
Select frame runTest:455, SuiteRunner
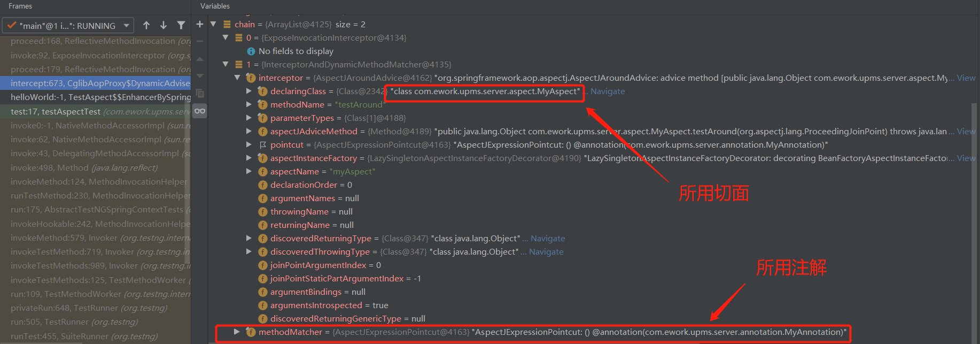coord(95,336)
